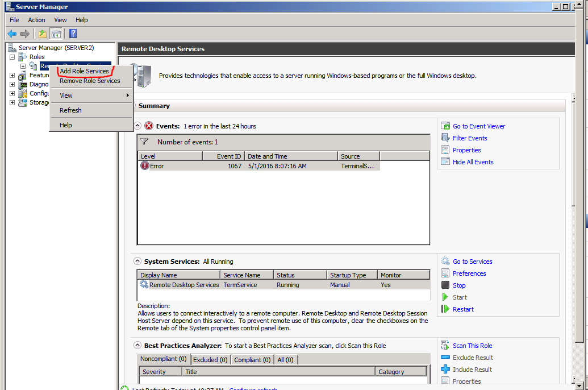This screenshot has height=390, width=588.
Task: Click the Events properties icon under Filter Events
Action: pyautogui.click(x=445, y=150)
